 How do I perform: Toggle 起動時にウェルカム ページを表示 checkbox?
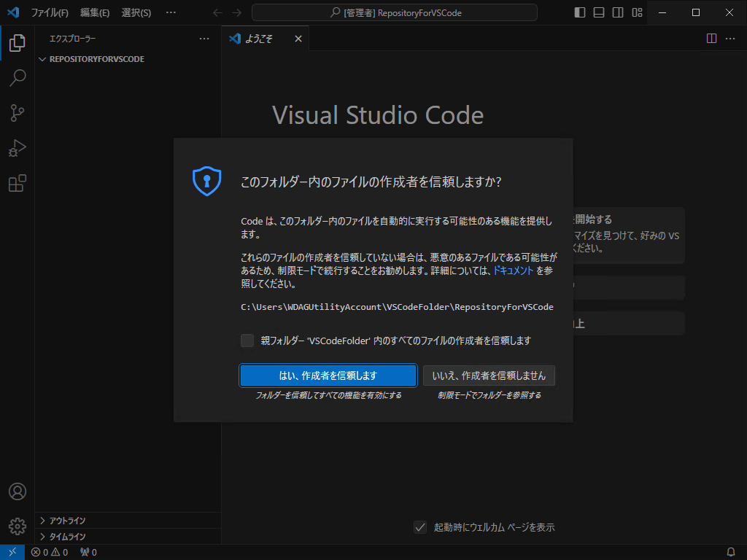[x=419, y=527]
